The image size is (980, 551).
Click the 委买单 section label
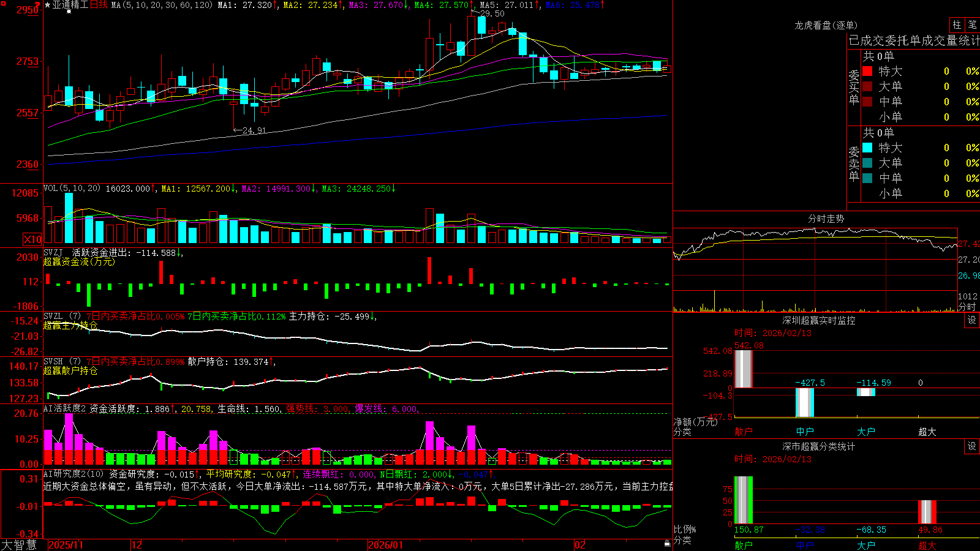[x=854, y=88]
